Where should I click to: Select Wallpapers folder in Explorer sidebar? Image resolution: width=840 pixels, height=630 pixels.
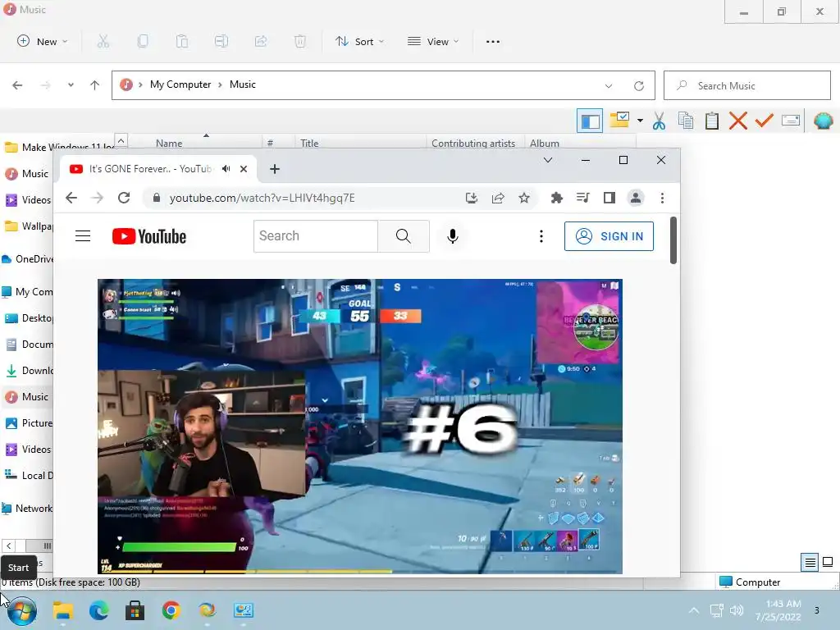29,226
